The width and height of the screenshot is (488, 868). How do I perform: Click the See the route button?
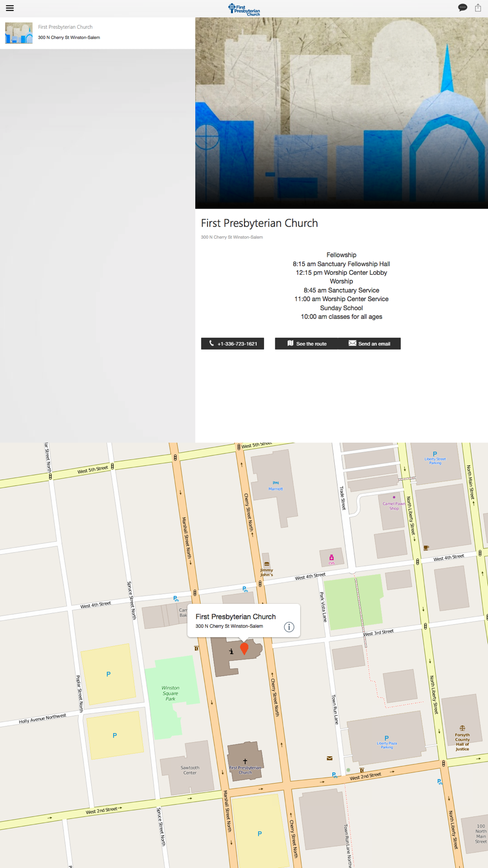(306, 344)
